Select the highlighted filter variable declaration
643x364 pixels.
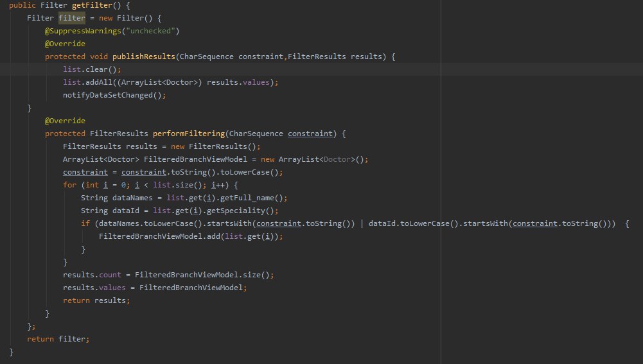(x=72, y=18)
